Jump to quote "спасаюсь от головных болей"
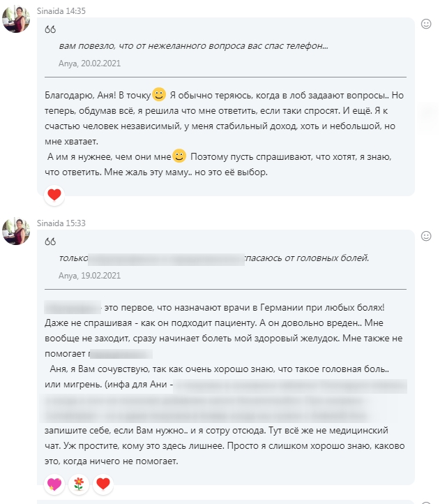This screenshot has height=504, width=447. (x=307, y=258)
